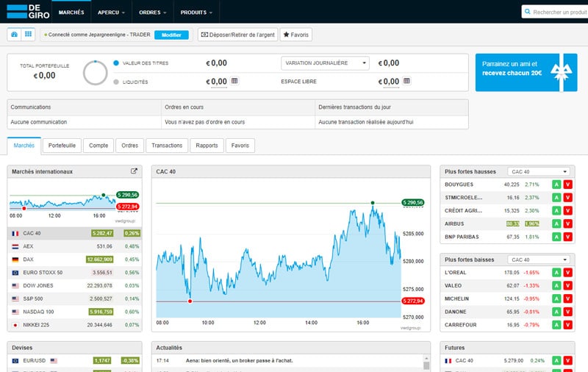Switch to grid view icon
The image size is (588, 372).
[28, 35]
